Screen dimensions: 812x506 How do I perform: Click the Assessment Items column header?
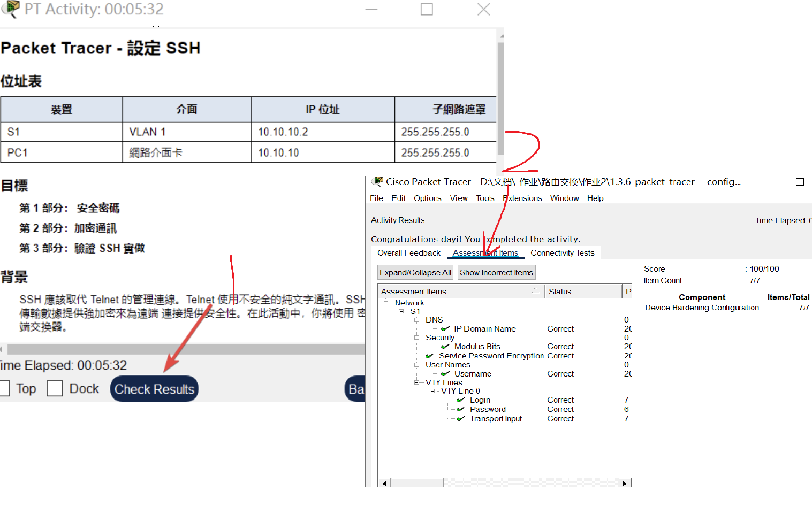pos(460,291)
